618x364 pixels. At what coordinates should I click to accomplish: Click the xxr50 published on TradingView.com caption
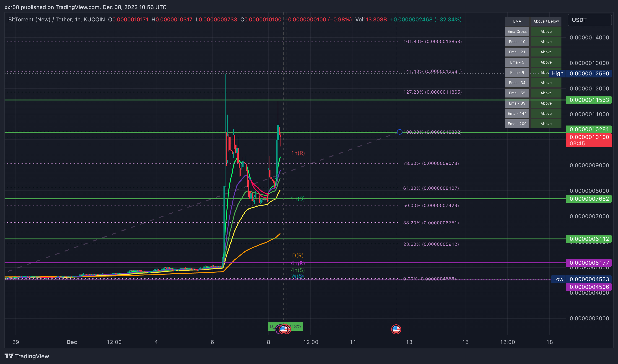point(86,7)
